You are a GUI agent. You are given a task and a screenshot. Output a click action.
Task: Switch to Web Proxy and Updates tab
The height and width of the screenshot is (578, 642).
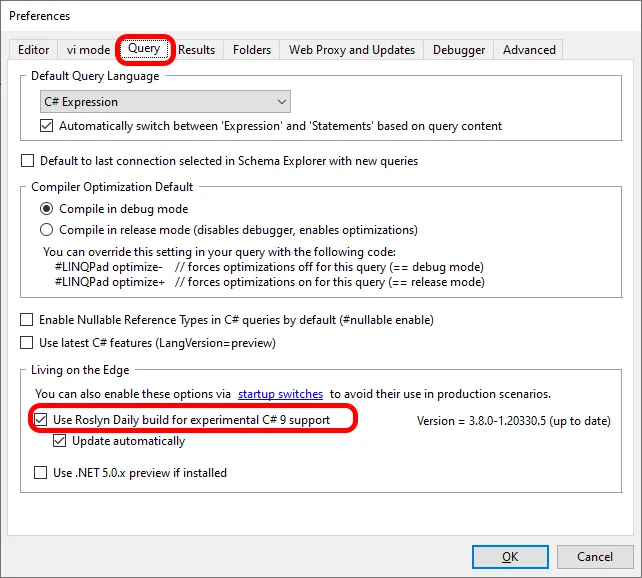tap(352, 49)
